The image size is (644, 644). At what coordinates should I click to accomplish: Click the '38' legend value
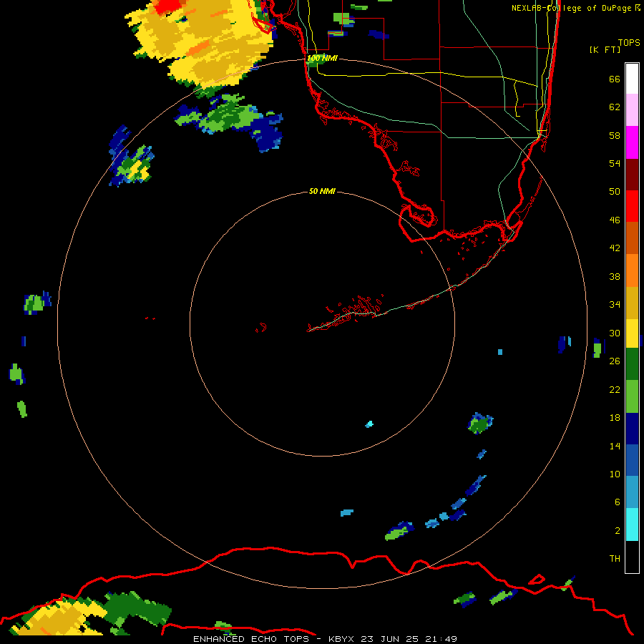[x=615, y=276]
